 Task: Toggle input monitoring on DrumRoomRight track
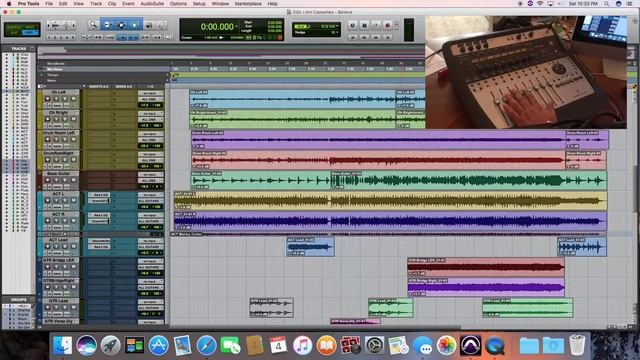(56, 160)
